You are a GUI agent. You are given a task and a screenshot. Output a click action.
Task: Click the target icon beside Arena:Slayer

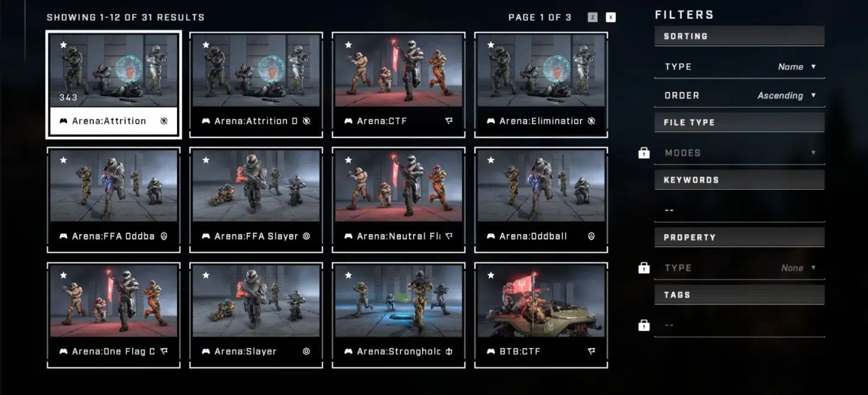tap(306, 351)
